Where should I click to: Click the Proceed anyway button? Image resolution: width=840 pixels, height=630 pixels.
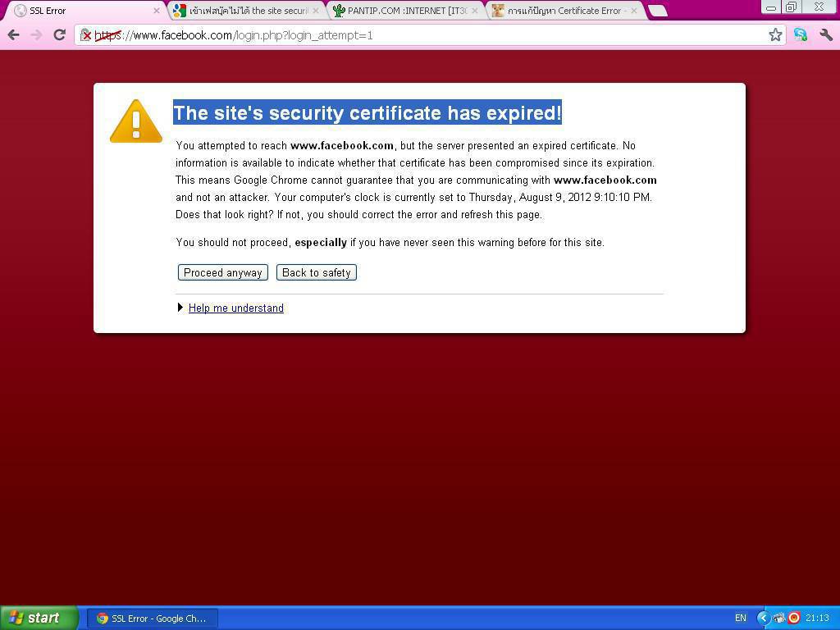(223, 272)
